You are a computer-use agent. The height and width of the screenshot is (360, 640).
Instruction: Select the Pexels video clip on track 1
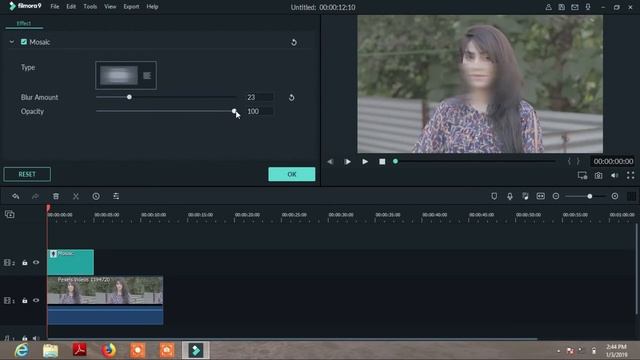click(x=105, y=300)
